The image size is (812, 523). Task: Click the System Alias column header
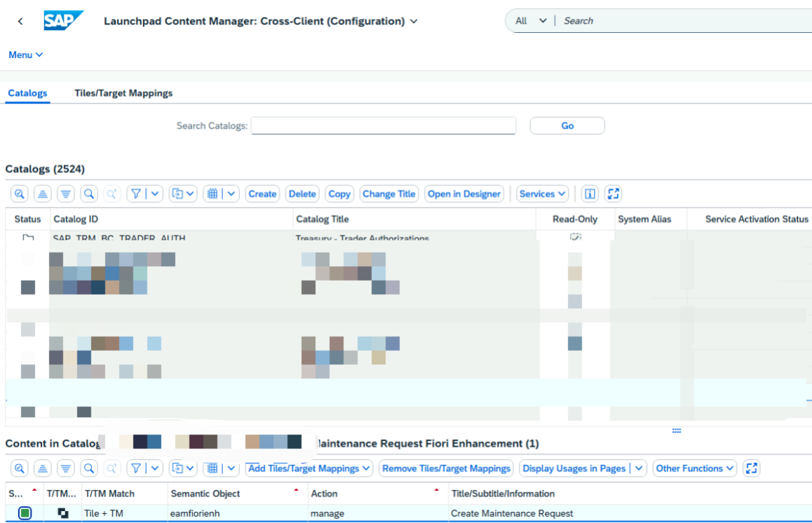pos(651,219)
